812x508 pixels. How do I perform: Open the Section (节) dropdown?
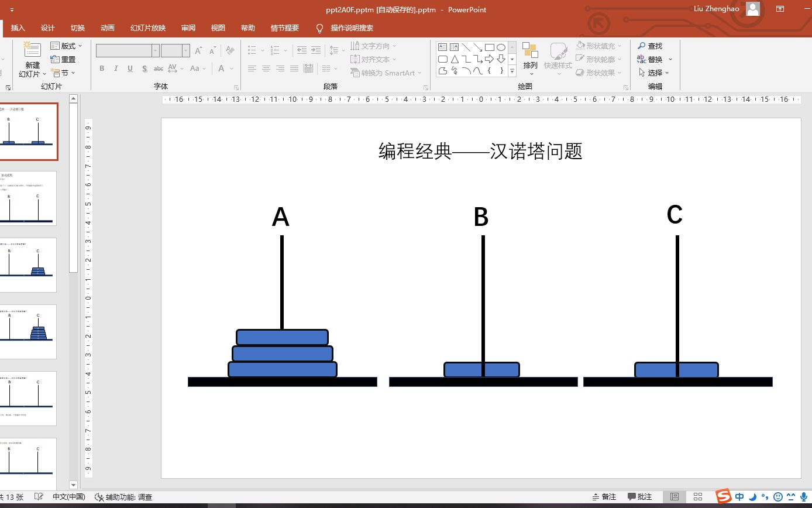(63, 73)
